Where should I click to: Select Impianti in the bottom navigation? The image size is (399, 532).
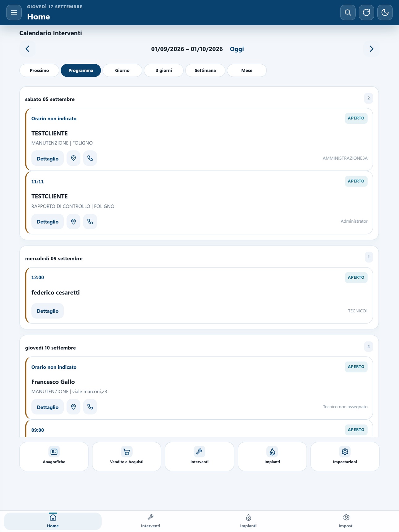click(248, 521)
